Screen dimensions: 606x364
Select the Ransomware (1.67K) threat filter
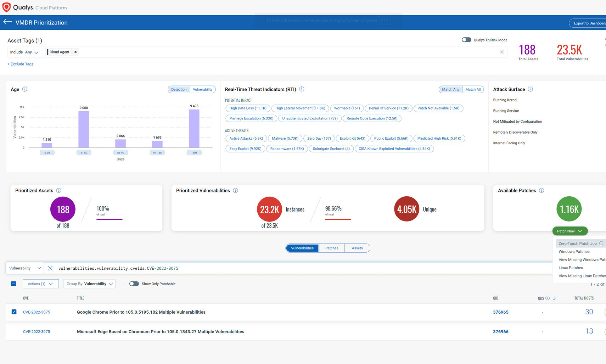(287, 149)
